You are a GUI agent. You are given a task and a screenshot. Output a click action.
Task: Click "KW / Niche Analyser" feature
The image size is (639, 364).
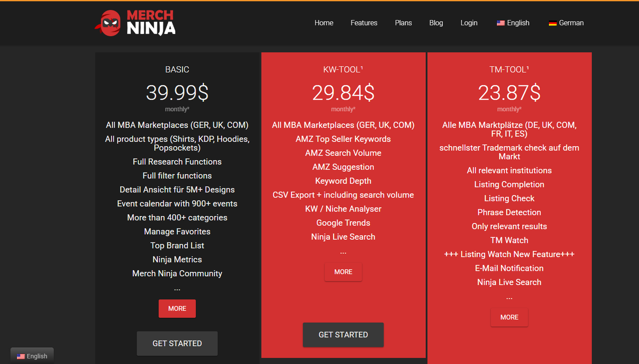click(343, 209)
